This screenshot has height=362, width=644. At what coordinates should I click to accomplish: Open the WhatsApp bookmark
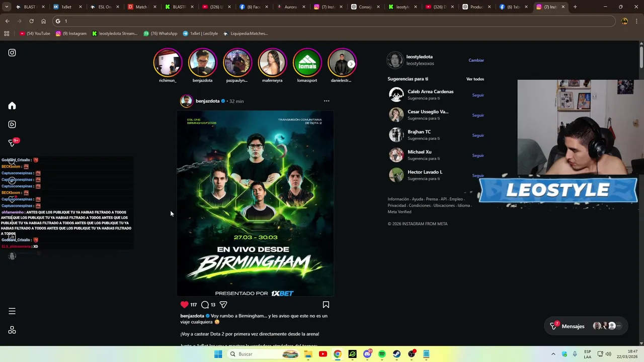160,34
